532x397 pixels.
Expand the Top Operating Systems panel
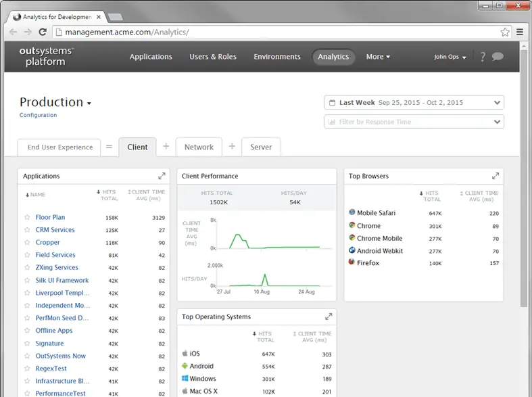pyautogui.click(x=329, y=317)
